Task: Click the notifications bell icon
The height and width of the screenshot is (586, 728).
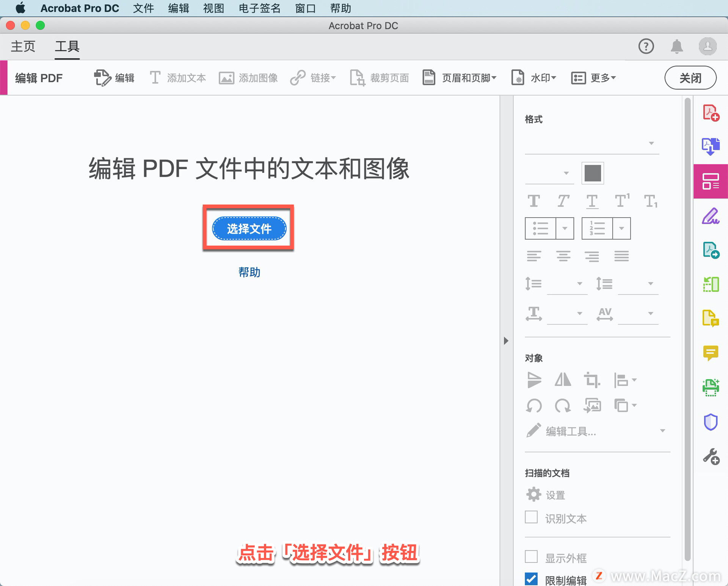Action: [x=676, y=47]
